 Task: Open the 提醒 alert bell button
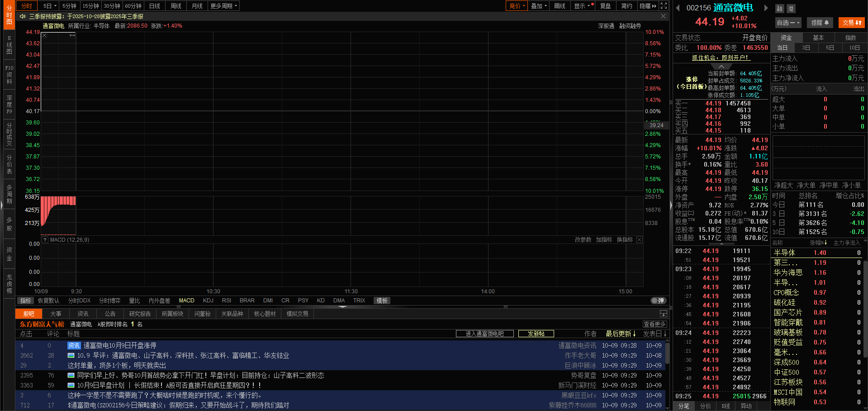(x=820, y=23)
